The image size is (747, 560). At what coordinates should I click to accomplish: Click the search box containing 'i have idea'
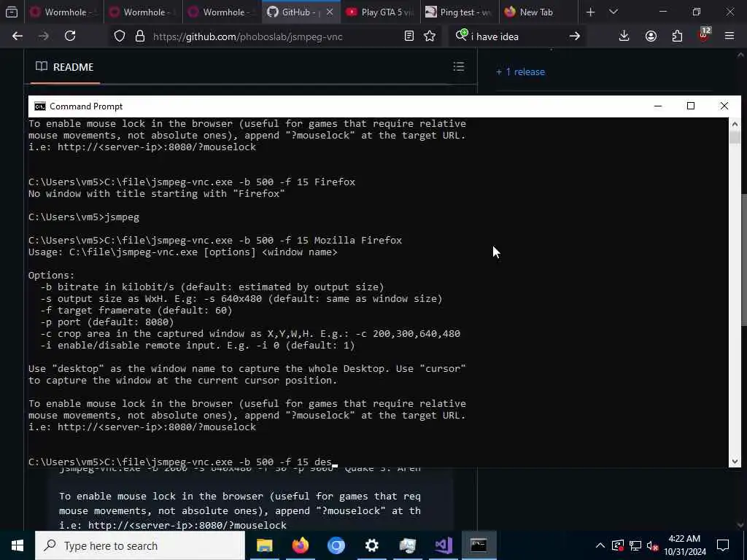517,36
